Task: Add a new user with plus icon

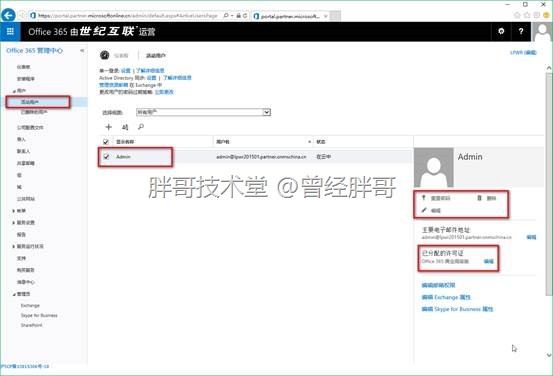Action: tap(109, 127)
